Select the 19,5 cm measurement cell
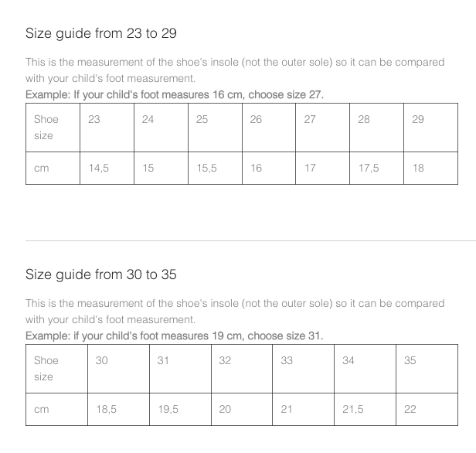This screenshot has width=476, height=453. [x=180, y=409]
